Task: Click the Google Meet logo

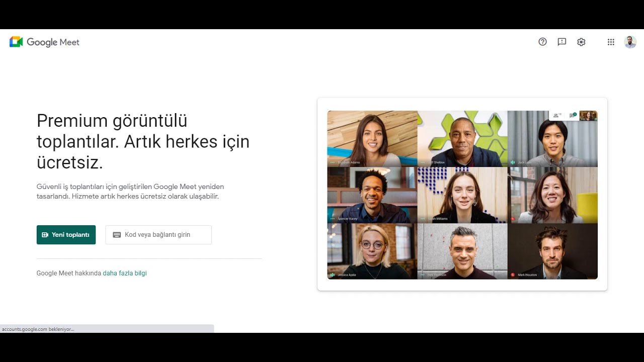Action: [44, 42]
